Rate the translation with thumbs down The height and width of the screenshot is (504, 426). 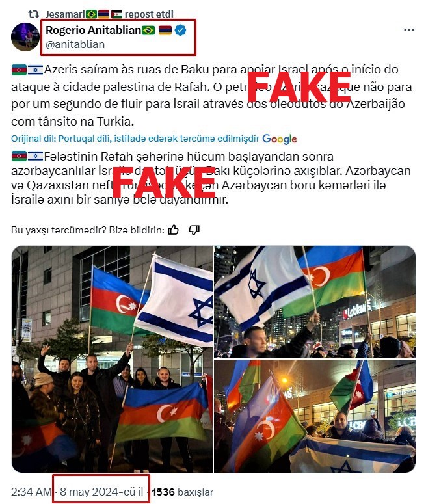194,230
